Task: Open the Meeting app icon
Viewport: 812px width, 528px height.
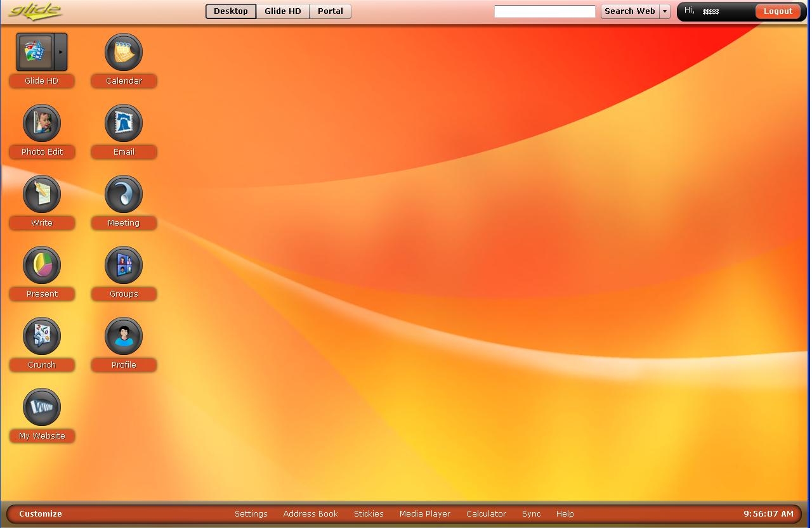Action: coord(124,194)
